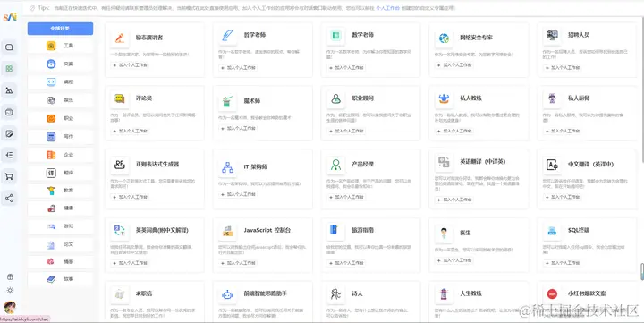Image resolution: width=644 pixels, height=323 pixels.
Task: Open the 英英词典(附中文解释) card title
Action: point(162,230)
